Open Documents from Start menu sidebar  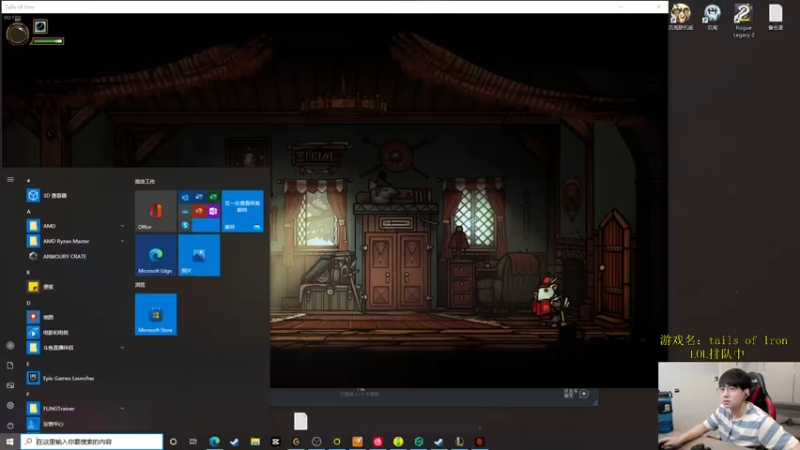[10, 365]
